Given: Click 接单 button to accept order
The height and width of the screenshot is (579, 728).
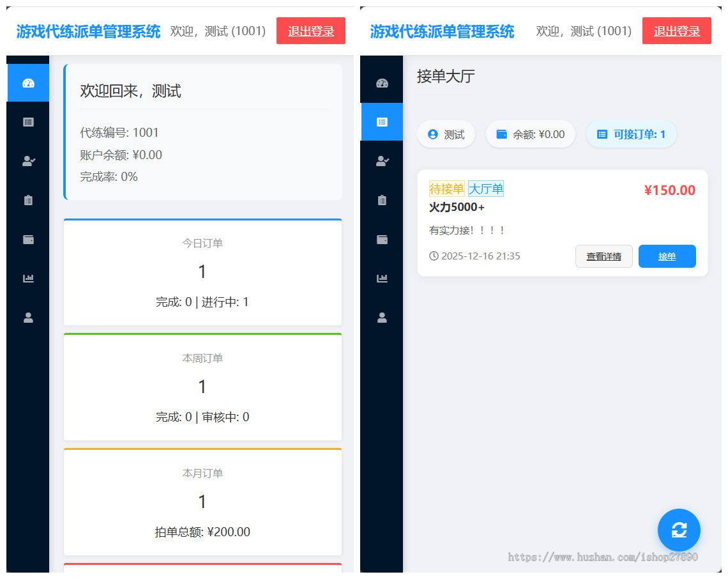Looking at the screenshot, I should click(667, 256).
